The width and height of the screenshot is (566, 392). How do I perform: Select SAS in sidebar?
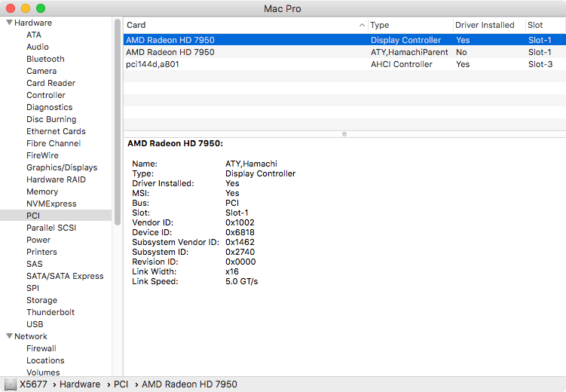[35, 264]
